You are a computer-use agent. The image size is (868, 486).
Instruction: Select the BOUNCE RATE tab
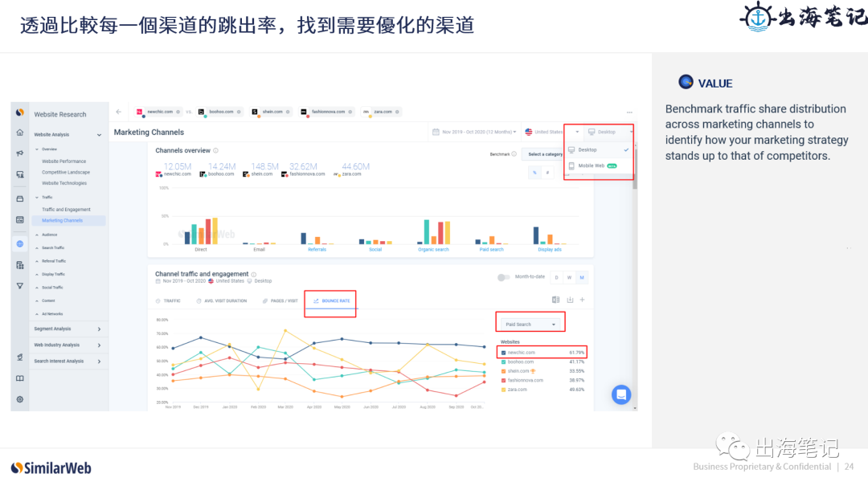[332, 301]
